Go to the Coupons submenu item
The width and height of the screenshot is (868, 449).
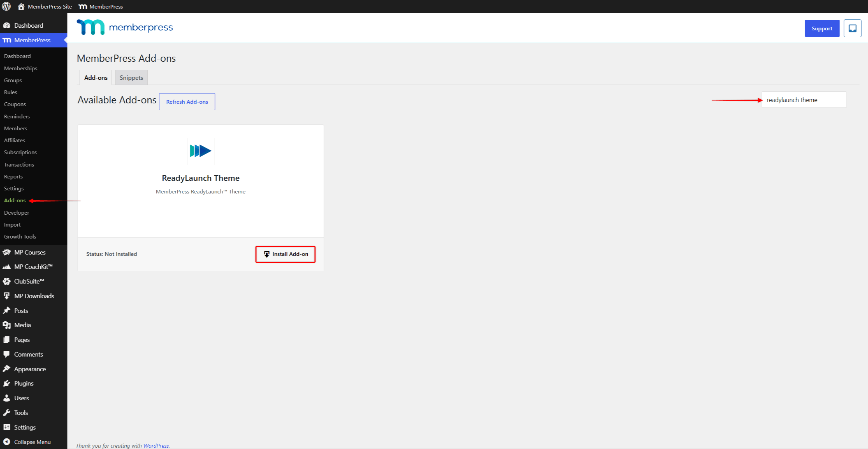pyautogui.click(x=15, y=104)
